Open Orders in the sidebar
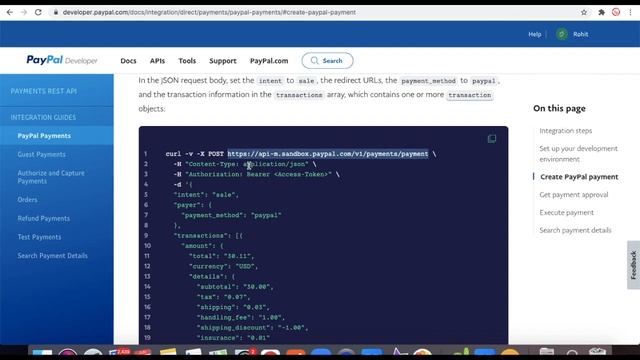This screenshot has height=360, width=640. click(27, 200)
